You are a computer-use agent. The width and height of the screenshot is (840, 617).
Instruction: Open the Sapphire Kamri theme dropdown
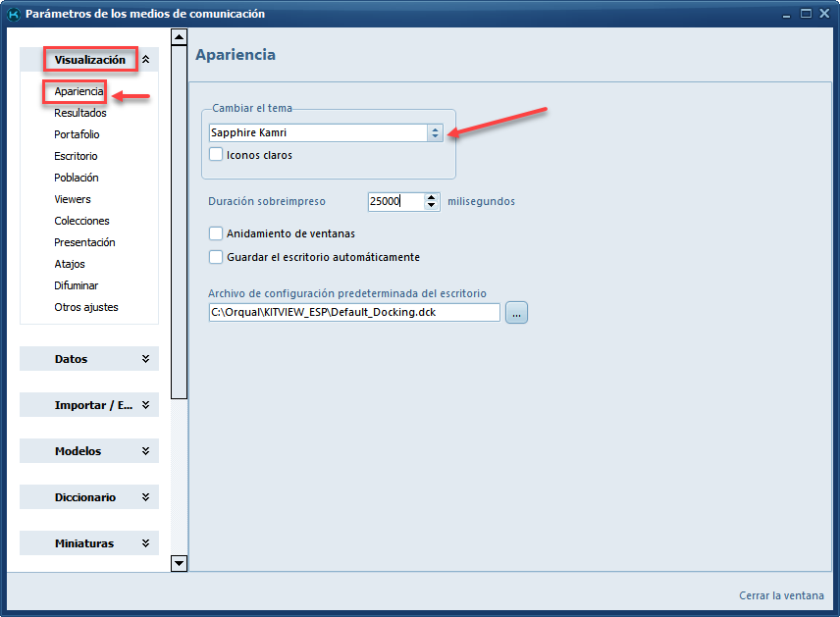[x=435, y=132]
